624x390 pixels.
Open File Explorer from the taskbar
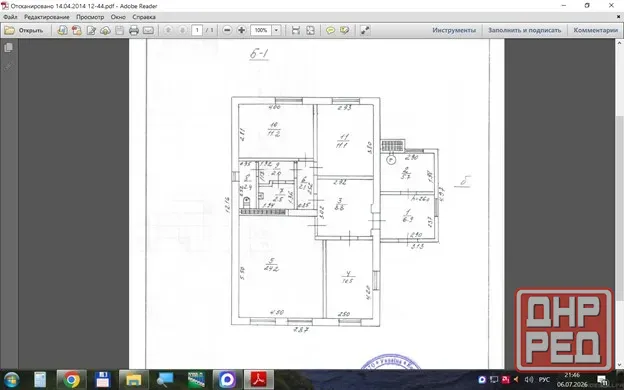tap(134, 380)
